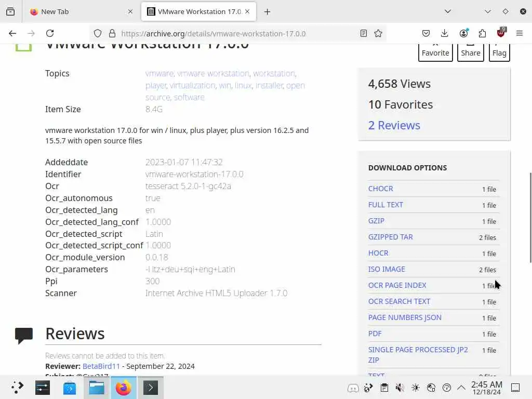
Task: Select the Item Size value 8.4G
Action: point(154,109)
